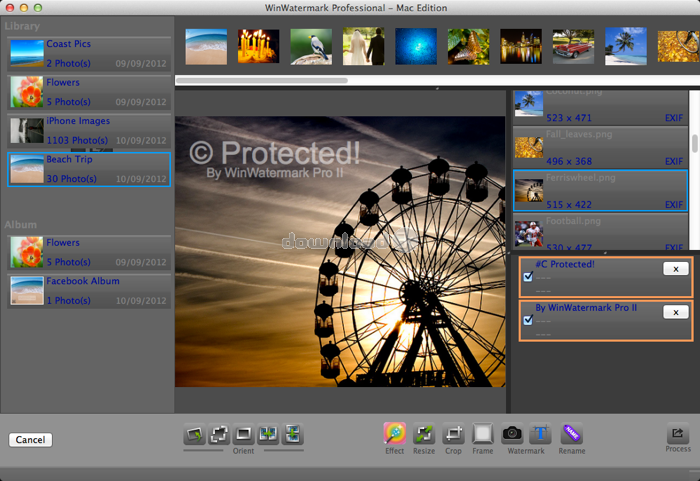
Task: Select the palm tree thumbnail in the top strip
Action: point(626,47)
